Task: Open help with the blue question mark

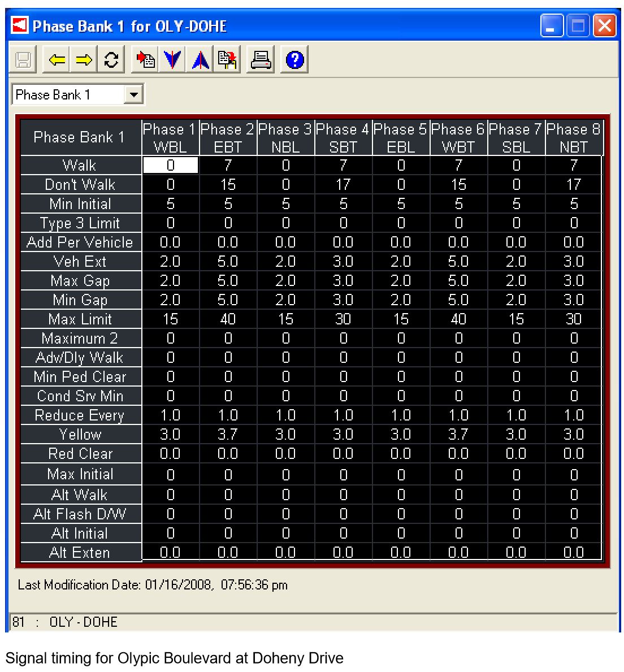Action: click(294, 59)
